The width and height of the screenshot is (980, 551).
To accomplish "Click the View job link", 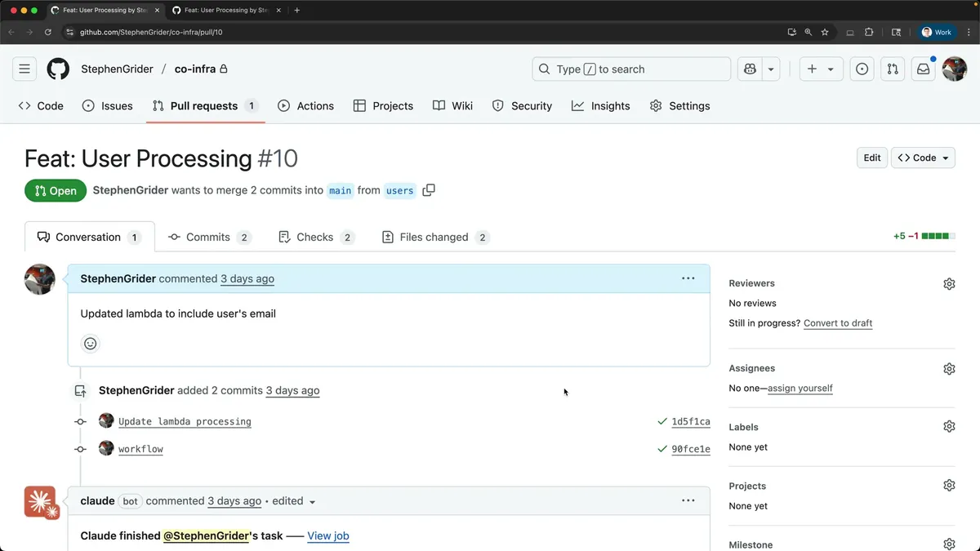I will tap(328, 536).
